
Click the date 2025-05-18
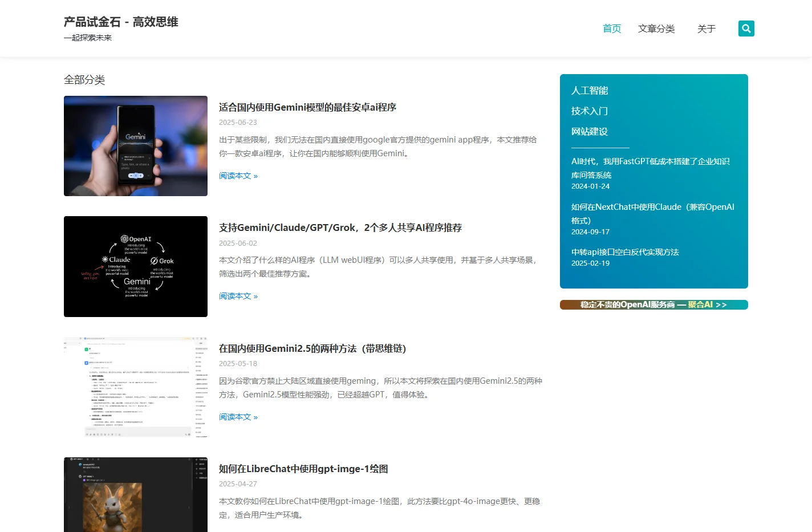238,363
